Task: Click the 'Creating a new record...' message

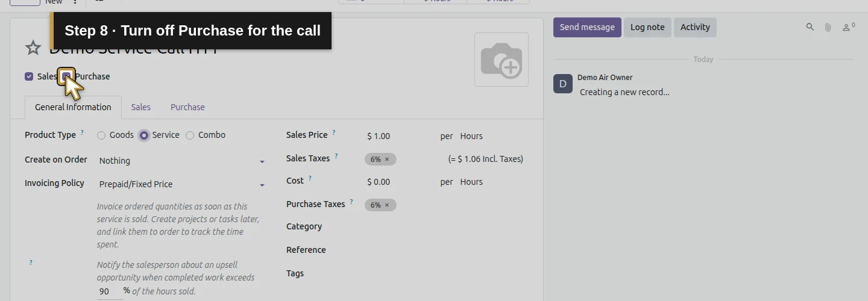Action: coord(624,92)
